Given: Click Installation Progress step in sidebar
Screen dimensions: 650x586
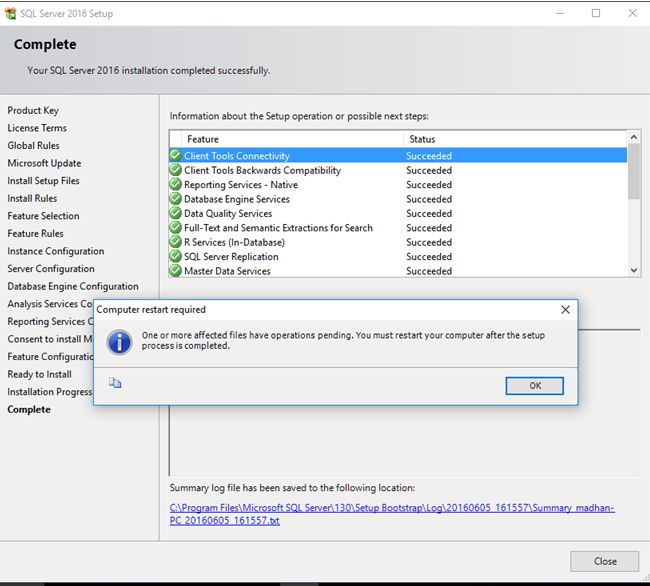Looking at the screenshot, I should 50,392.
